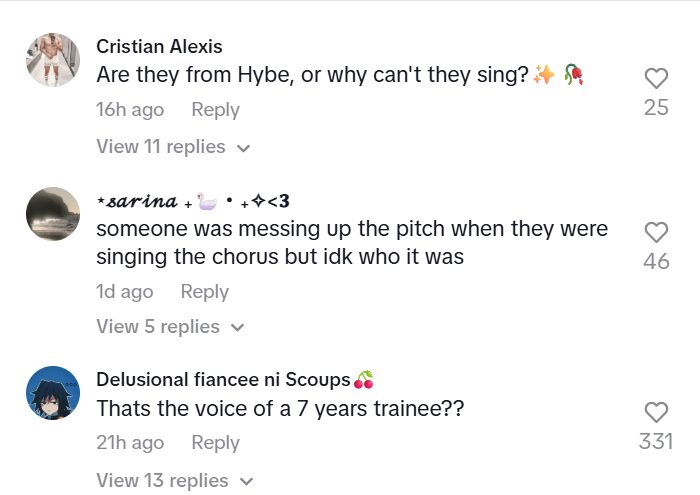Open Delusional fiancee ni Scoups username
Image resolution: width=700 pixels, height=495 pixels.
(x=223, y=379)
